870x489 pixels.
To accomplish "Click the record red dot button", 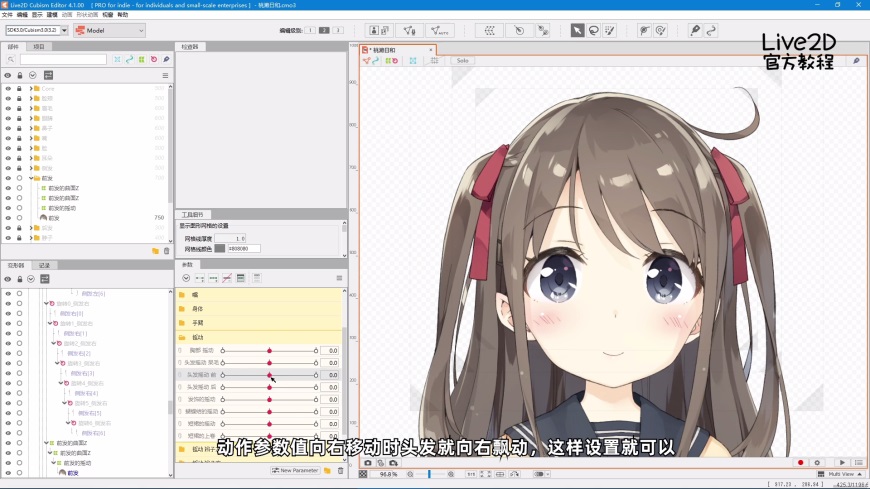I will (x=800, y=462).
